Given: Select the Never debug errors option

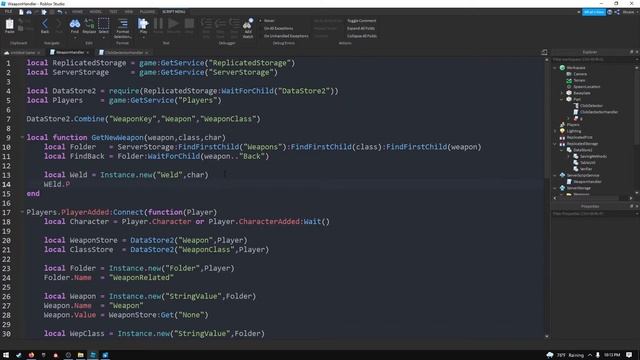Looking at the screenshot, I should (269, 21).
